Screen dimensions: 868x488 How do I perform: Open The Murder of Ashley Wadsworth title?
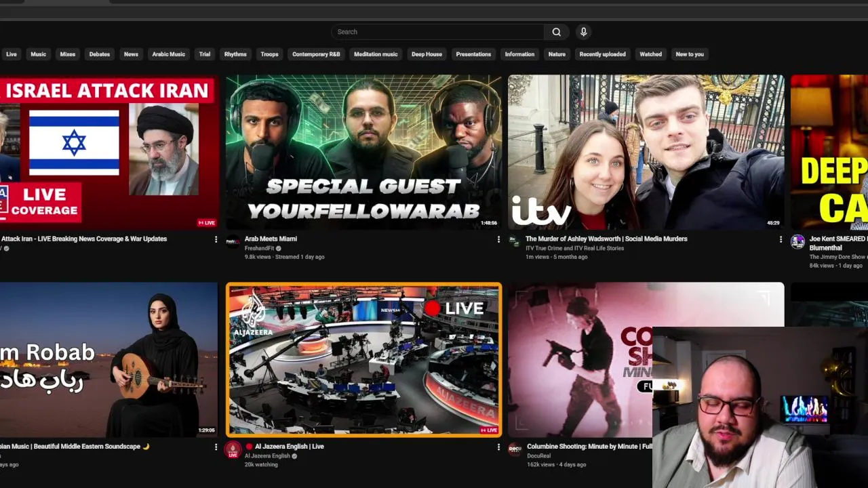coord(606,239)
